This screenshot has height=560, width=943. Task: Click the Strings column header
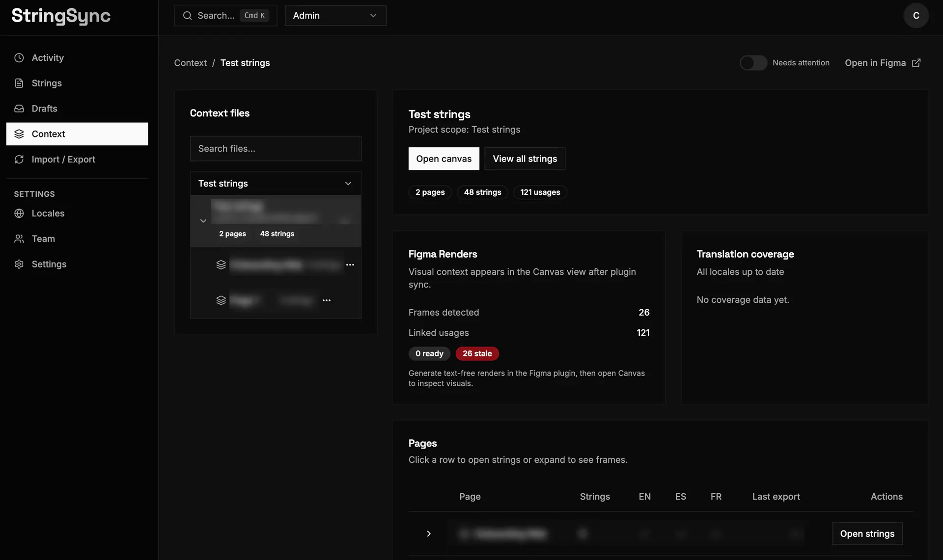click(595, 497)
